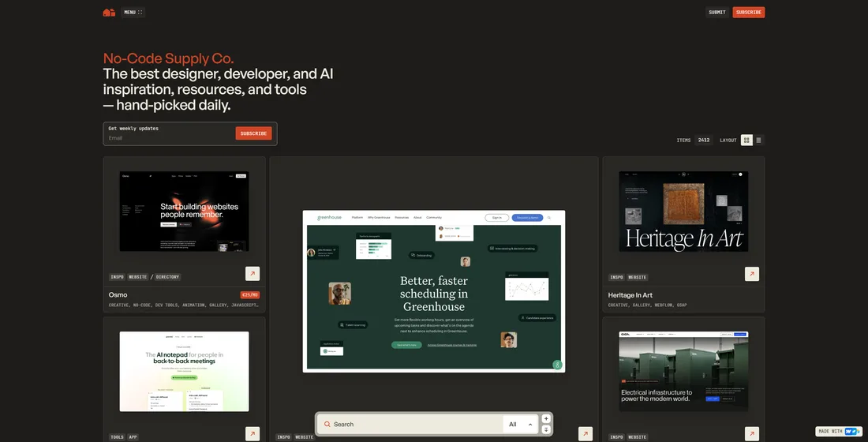Open the Heritage In Art thumbnail
Viewport: 868px width, 442px height.
click(683, 211)
